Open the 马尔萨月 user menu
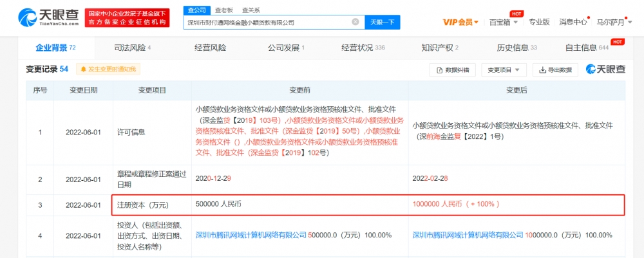This screenshot has height=258, width=644. coord(613,22)
